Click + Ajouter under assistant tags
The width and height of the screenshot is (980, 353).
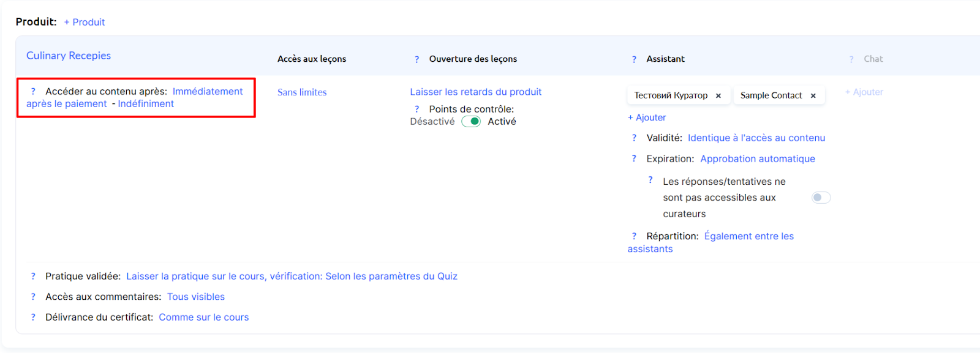(646, 117)
